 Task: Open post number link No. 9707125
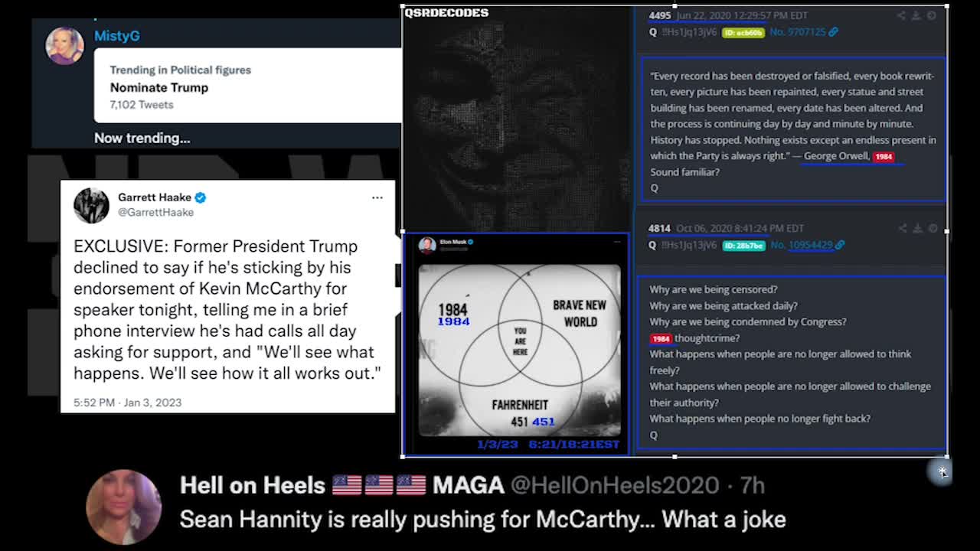(798, 32)
